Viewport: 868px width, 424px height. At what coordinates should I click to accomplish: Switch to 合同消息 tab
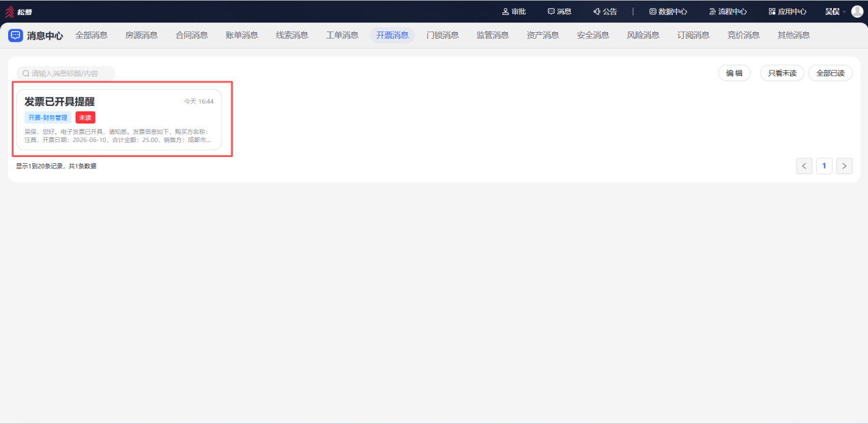click(192, 36)
